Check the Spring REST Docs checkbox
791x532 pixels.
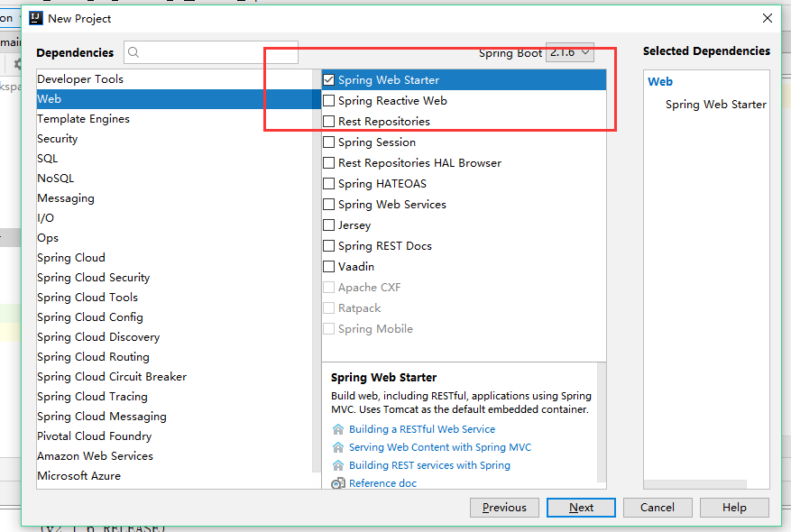[x=329, y=245]
